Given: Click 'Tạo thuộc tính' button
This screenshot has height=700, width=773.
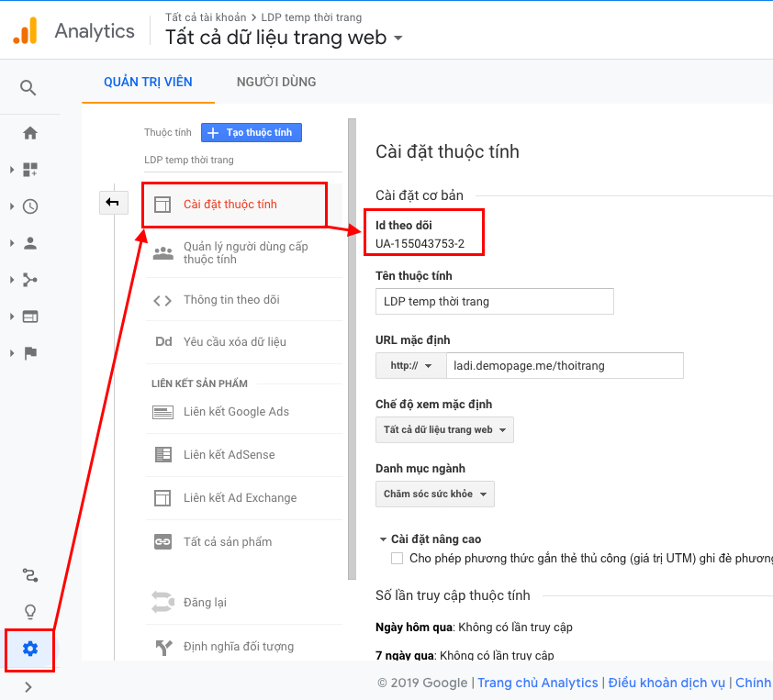Looking at the screenshot, I should click(252, 133).
